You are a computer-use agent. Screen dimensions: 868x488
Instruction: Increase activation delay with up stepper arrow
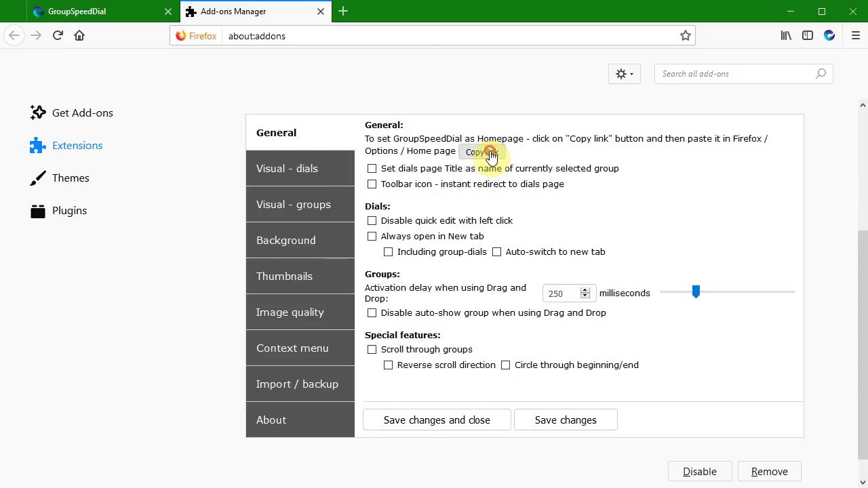coord(585,289)
